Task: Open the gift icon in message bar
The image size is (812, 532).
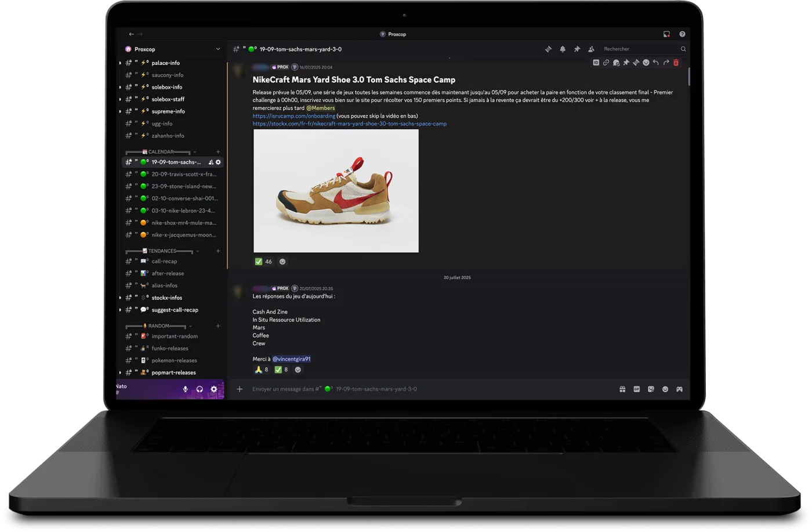Action: pos(622,389)
